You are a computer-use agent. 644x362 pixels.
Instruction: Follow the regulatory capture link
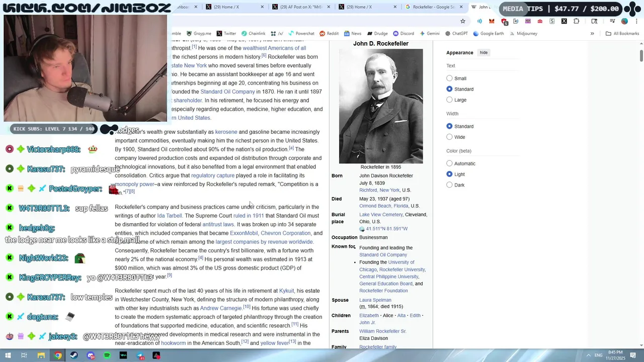point(213,175)
